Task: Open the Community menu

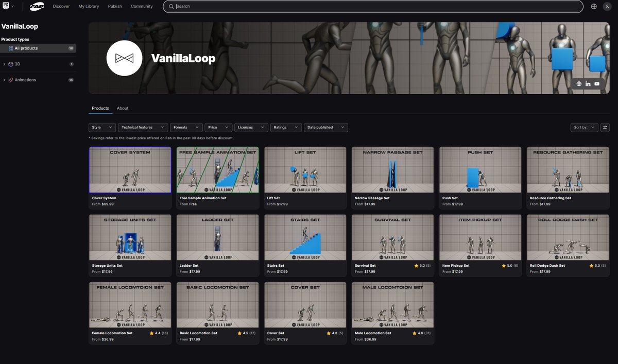Action: (142, 6)
